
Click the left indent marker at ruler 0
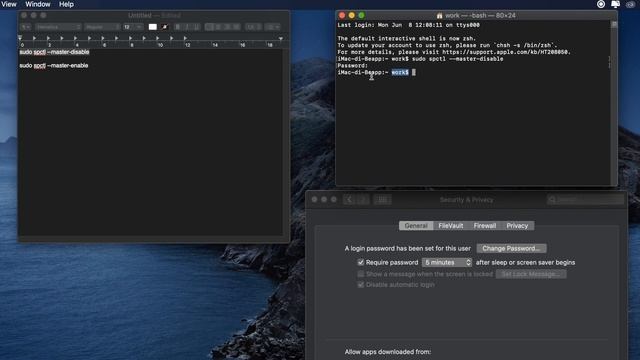pos(20,38)
